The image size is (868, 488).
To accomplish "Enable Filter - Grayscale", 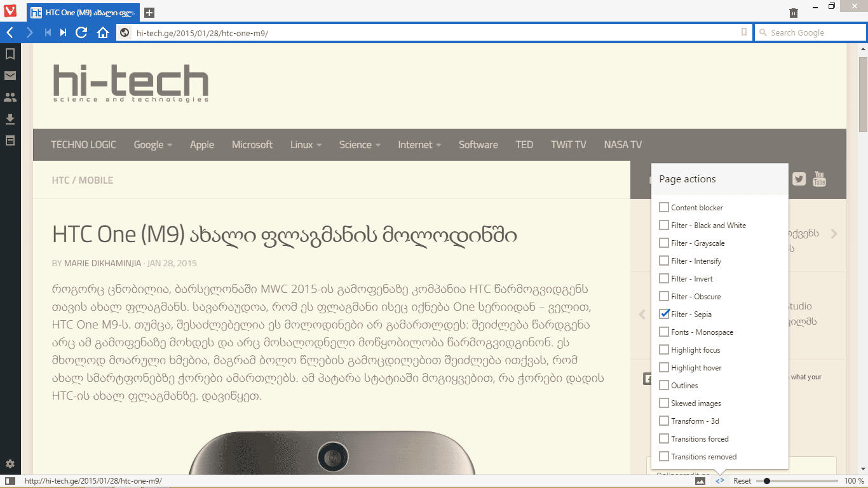I will click(664, 243).
